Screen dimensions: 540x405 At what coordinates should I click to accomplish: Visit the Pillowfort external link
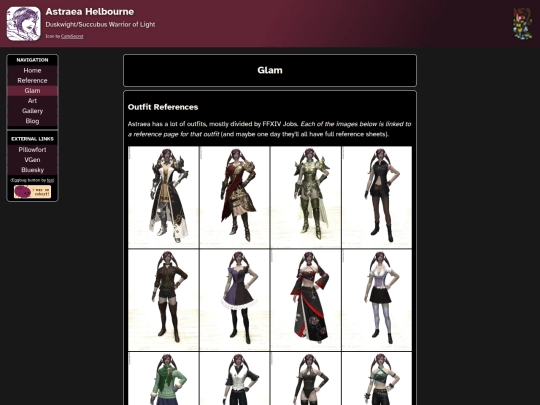click(32, 149)
